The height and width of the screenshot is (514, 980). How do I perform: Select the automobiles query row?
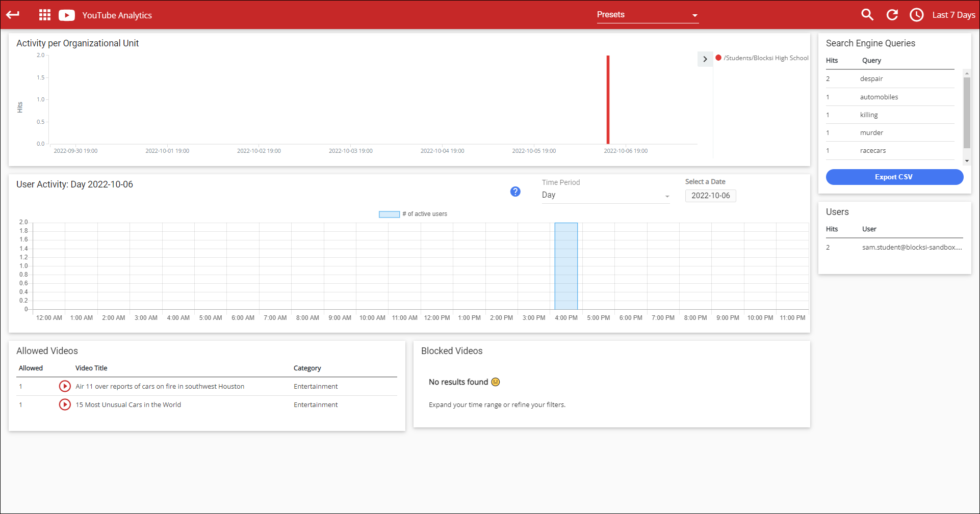(890, 97)
